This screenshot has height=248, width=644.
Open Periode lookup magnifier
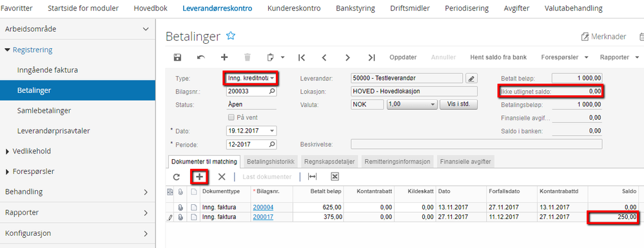[x=272, y=144]
